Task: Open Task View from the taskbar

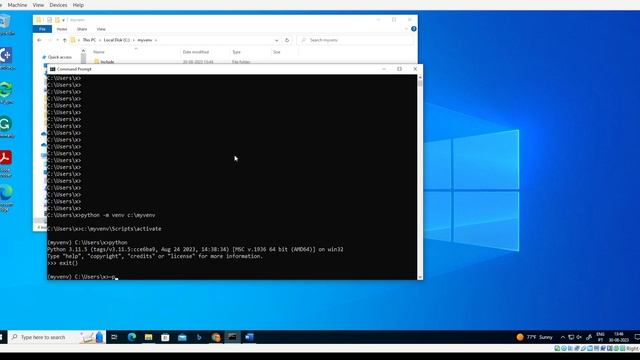Action: click(x=114, y=337)
